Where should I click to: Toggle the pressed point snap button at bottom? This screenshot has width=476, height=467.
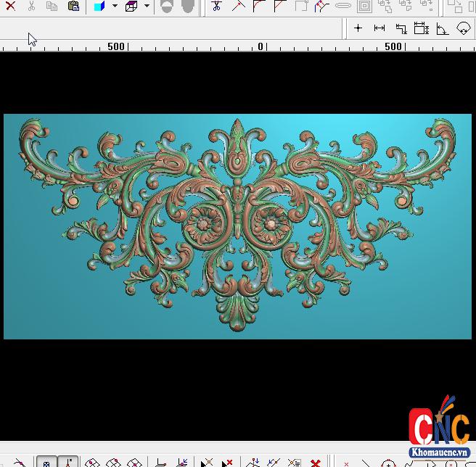pos(68,461)
